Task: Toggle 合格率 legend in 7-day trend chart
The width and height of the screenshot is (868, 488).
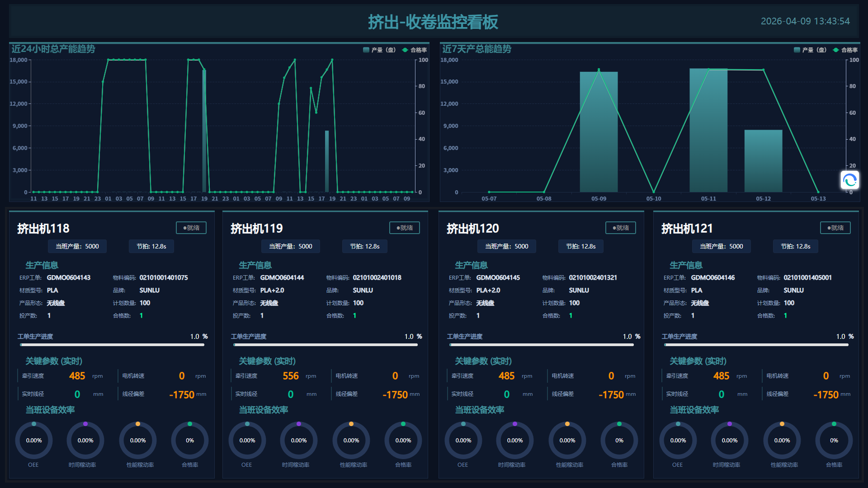Action: (x=845, y=50)
